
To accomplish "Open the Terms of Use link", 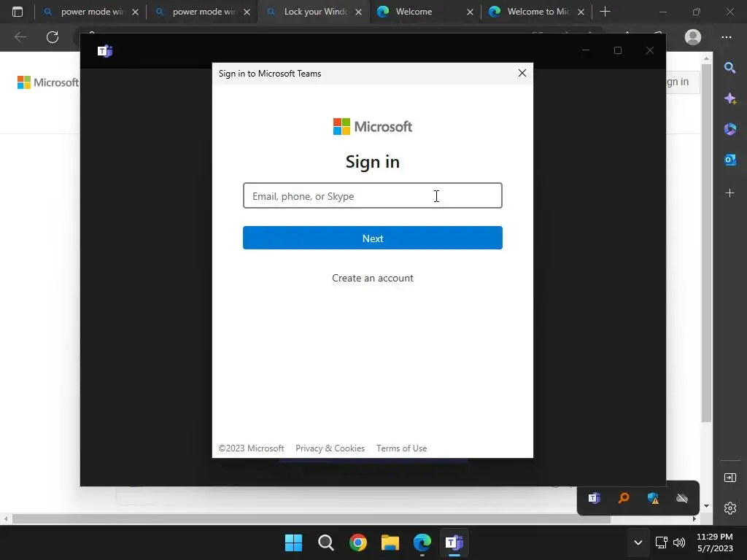I will pyautogui.click(x=402, y=448).
